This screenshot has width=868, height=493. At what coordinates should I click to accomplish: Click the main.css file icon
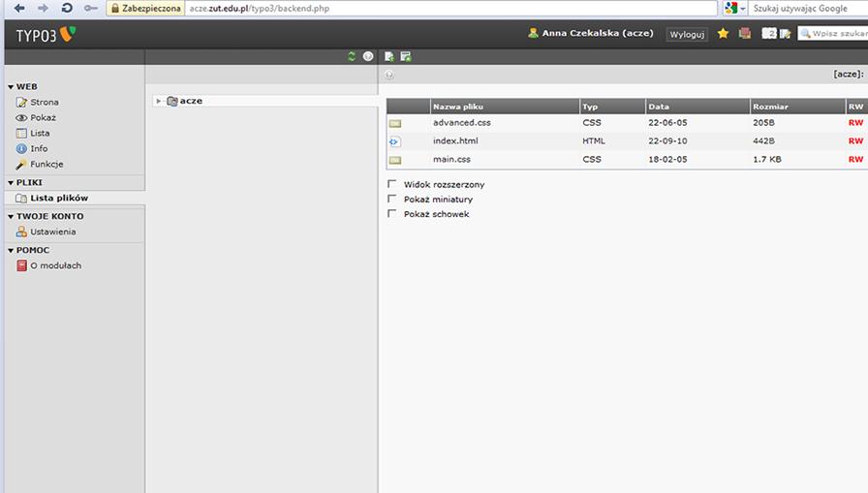(394, 160)
